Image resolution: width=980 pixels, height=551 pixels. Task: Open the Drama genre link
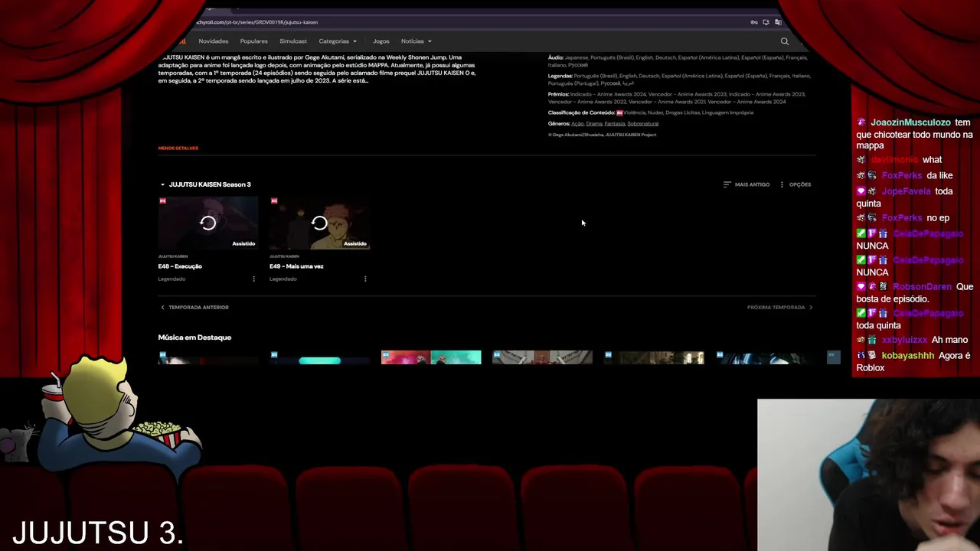(594, 123)
